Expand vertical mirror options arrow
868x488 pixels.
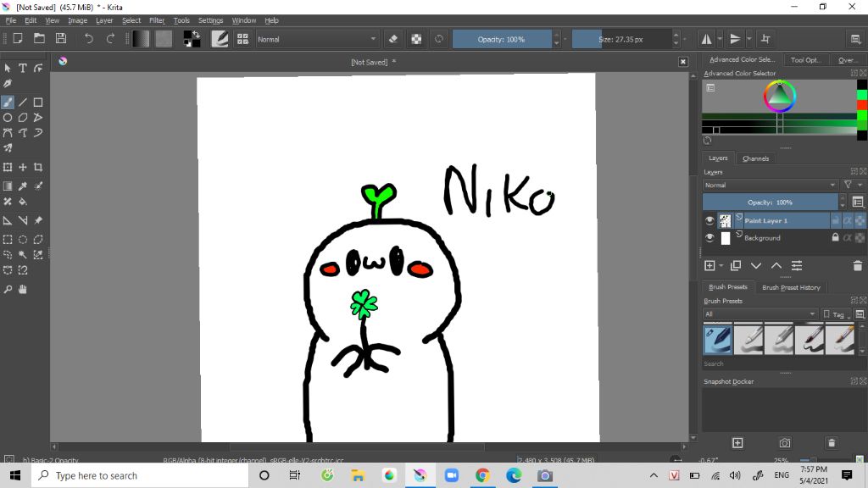coord(749,39)
